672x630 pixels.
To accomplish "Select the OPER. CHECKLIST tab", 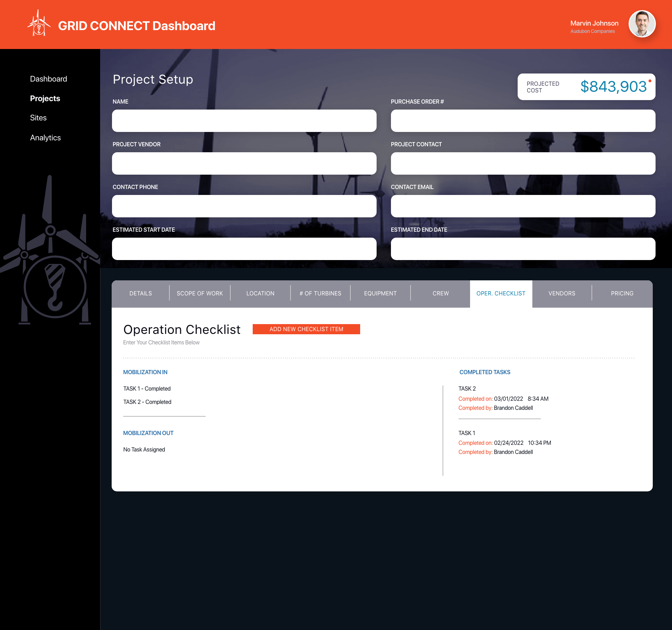I will [x=501, y=294].
